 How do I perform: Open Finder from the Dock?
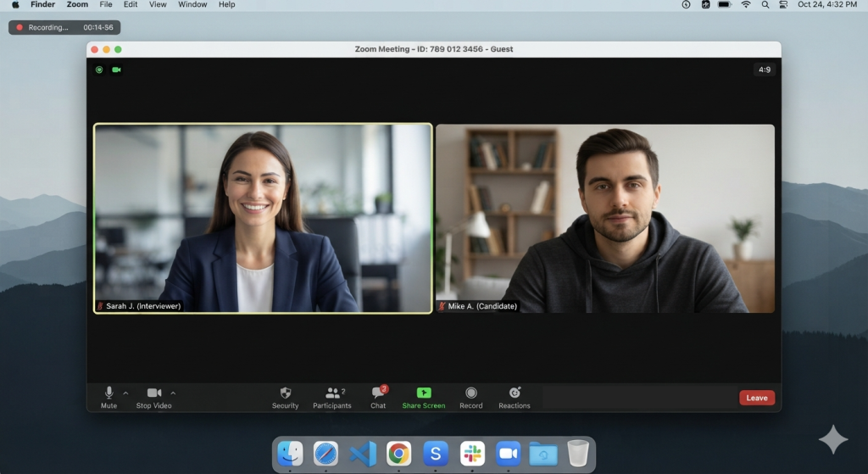[290, 454]
